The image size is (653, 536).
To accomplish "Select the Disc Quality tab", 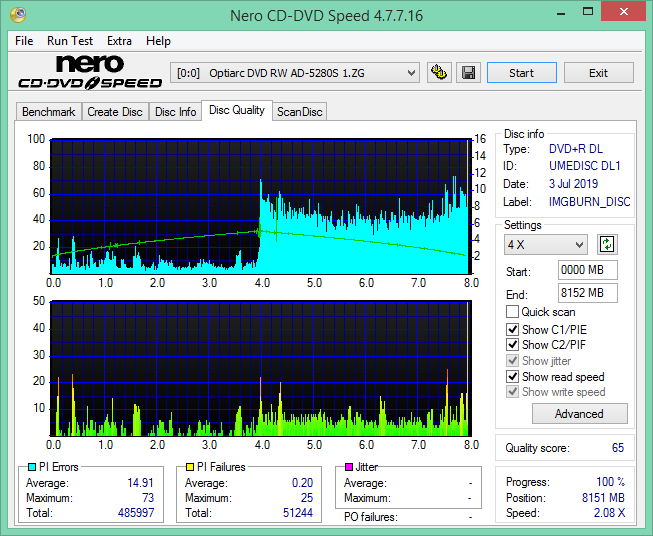I will pyautogui.click(x=237, y=110).
